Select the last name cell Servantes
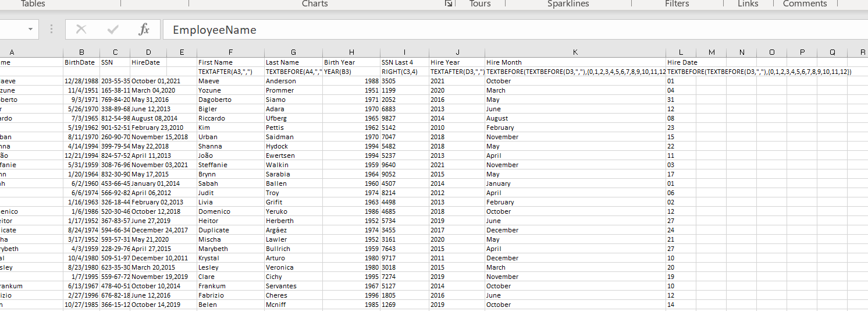 [294, 286]
